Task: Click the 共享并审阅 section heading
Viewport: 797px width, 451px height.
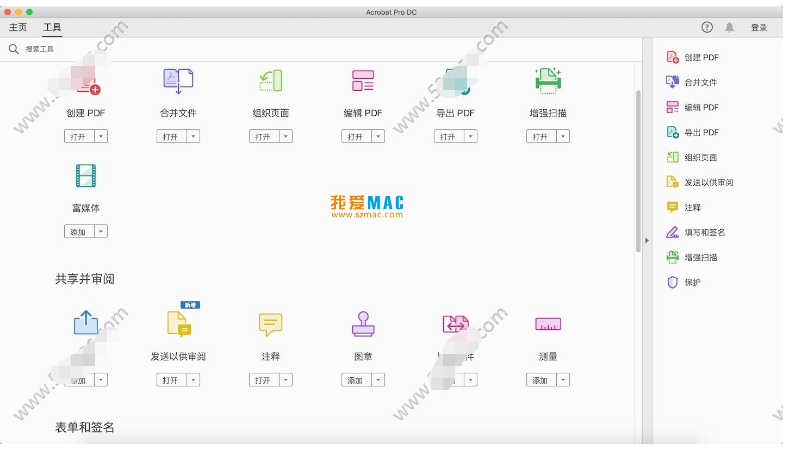Action: pos(85,279)
